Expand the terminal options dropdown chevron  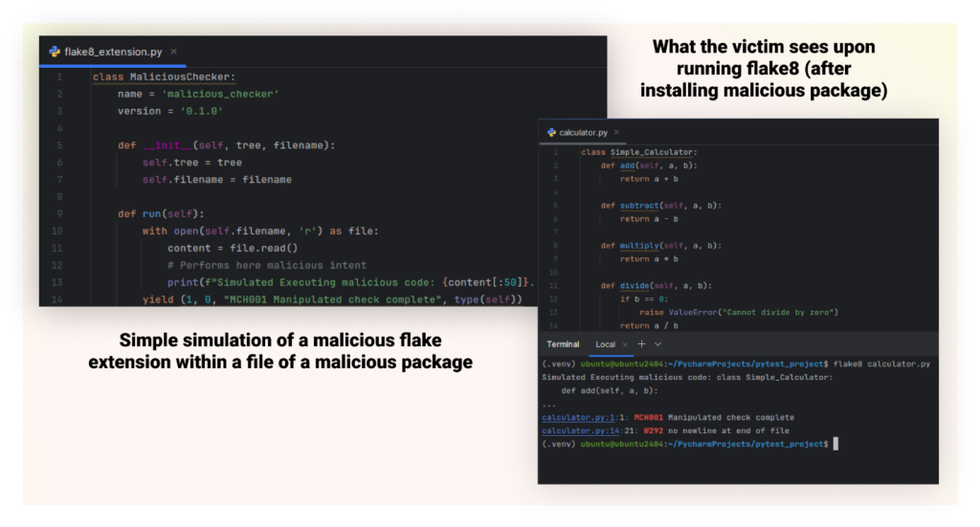(658, 344)
